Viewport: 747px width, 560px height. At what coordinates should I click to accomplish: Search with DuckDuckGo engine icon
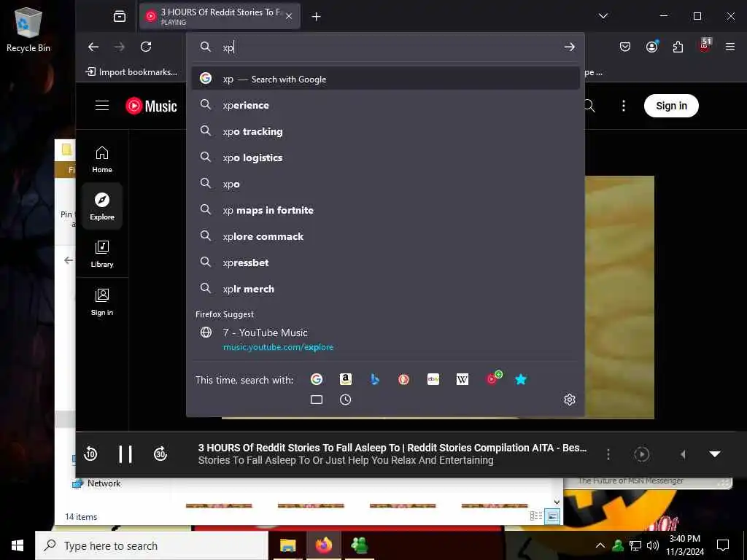point(404,379)
